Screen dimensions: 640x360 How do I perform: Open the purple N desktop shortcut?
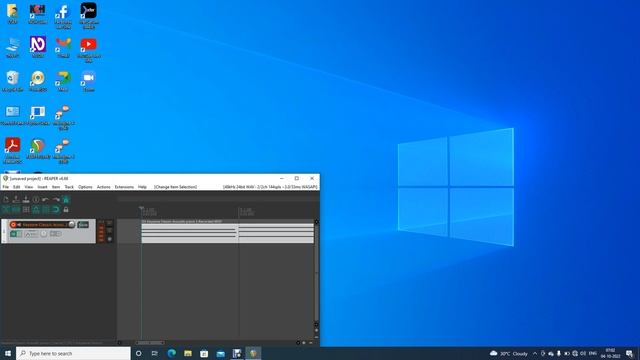tap(38, 47)
